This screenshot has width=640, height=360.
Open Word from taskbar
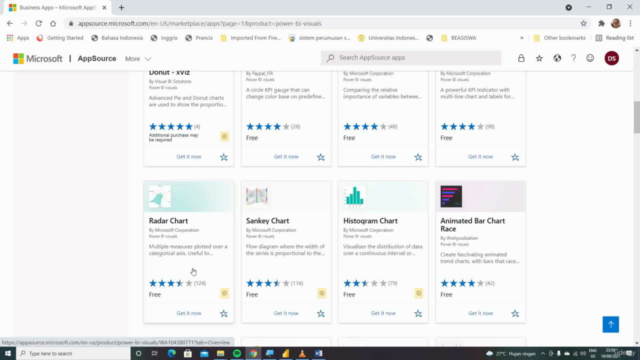click(x=318, y=353)
